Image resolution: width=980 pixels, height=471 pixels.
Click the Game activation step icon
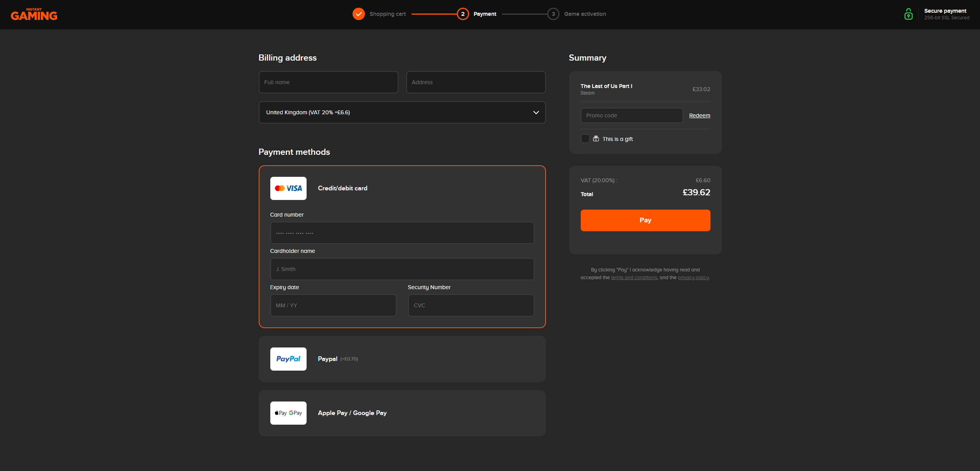(553, 14)
